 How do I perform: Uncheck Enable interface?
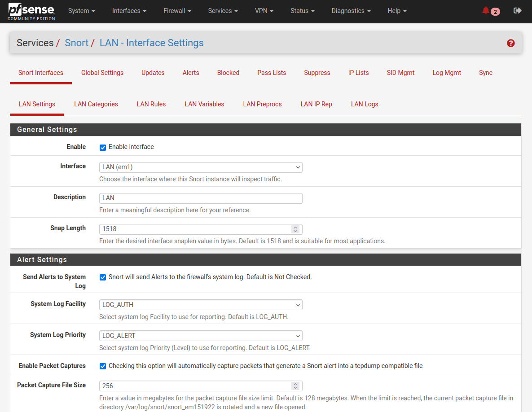click(103, 147)
